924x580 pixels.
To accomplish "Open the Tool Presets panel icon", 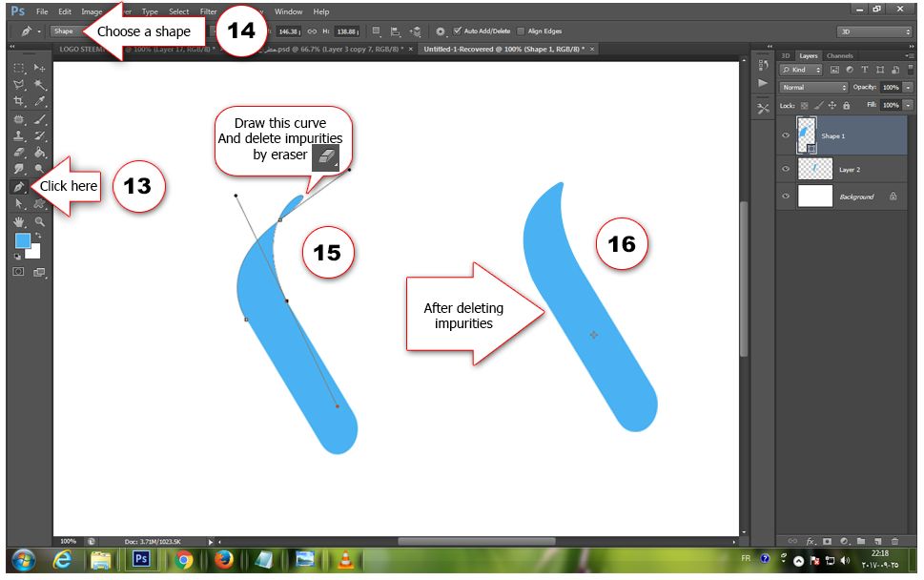I will (x=763, y=109).
